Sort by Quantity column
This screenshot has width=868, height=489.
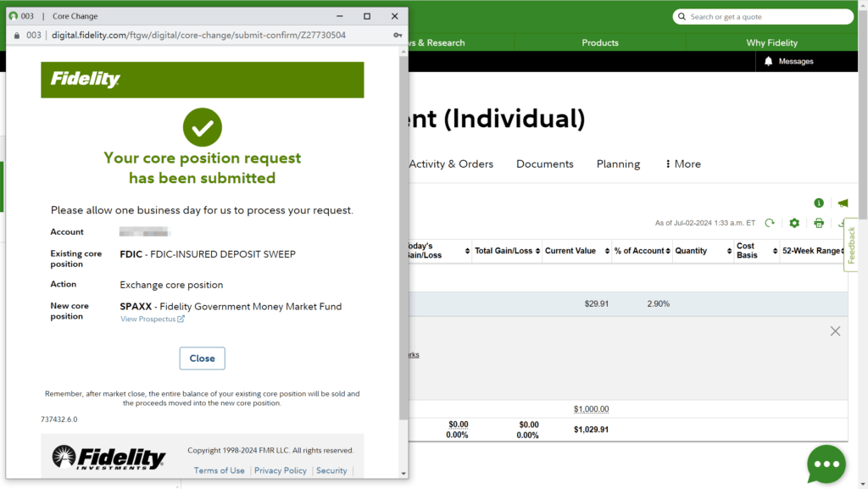click(703, 251)
